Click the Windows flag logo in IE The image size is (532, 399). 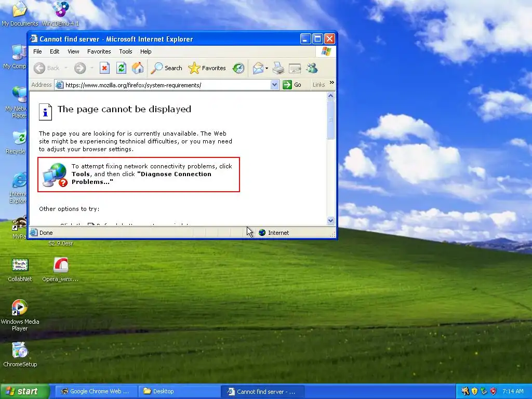[326, 51]
